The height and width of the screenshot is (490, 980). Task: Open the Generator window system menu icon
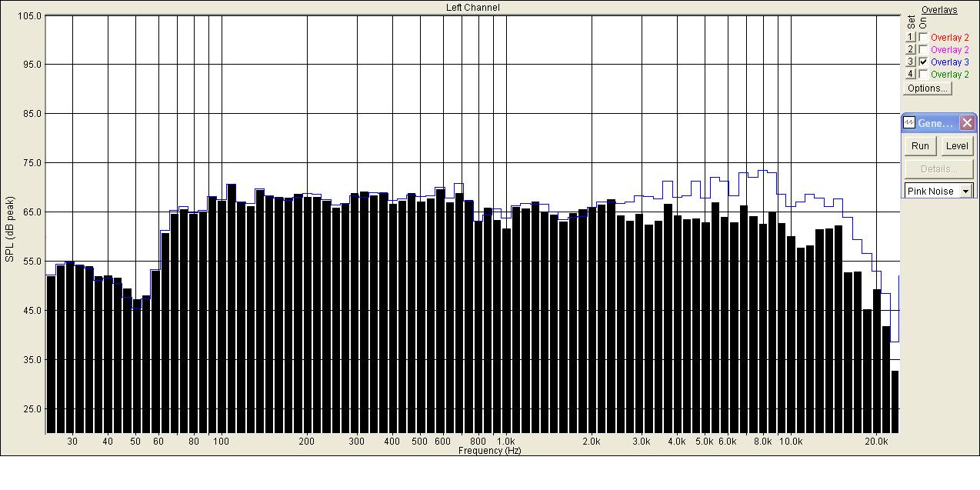pyautogui.click(x=909, y=123)
